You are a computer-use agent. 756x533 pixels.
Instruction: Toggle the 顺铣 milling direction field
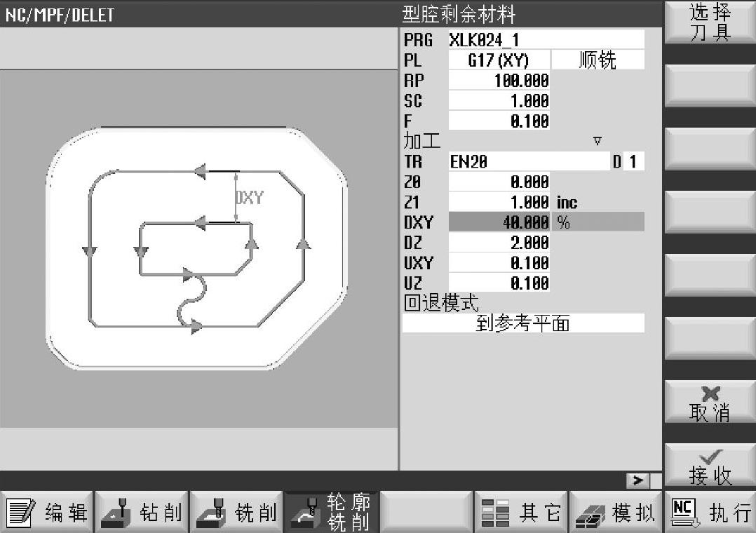pyautogui.click(x=598, y=60)
